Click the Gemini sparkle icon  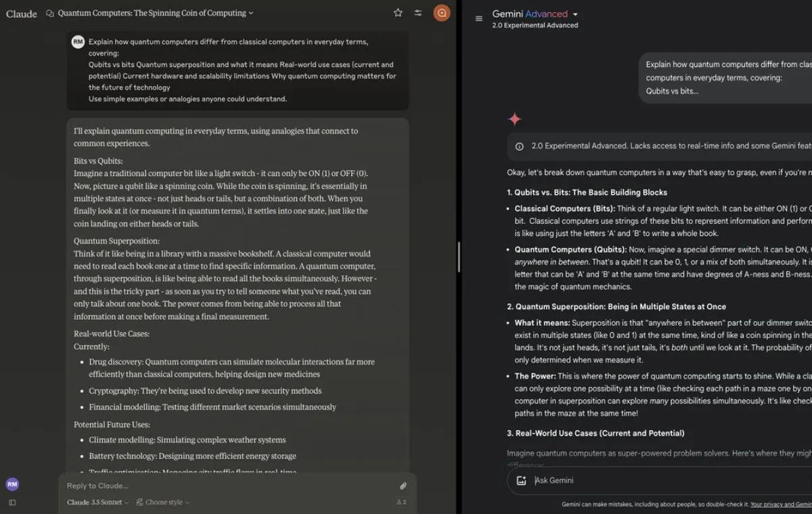[x=515, y=120]
